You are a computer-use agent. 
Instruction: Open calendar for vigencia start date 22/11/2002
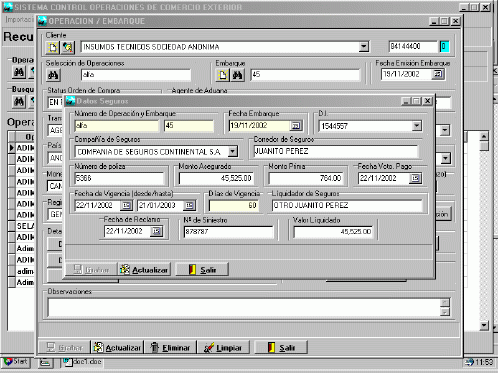pos(126,205)
